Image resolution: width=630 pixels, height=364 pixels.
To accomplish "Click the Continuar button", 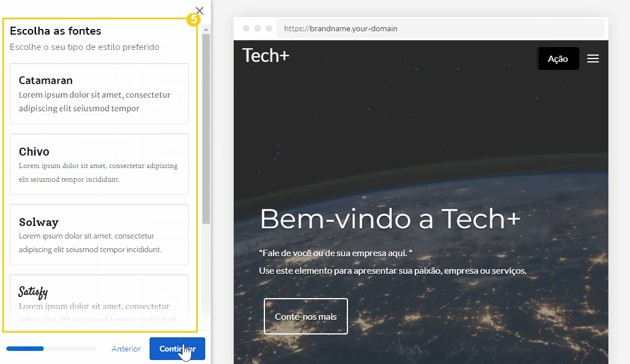I will [177, 349].
